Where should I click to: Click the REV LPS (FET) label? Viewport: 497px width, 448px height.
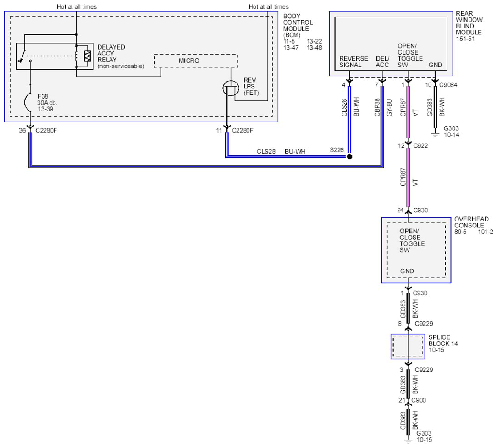pyautogui.click(x=251, y=87)
